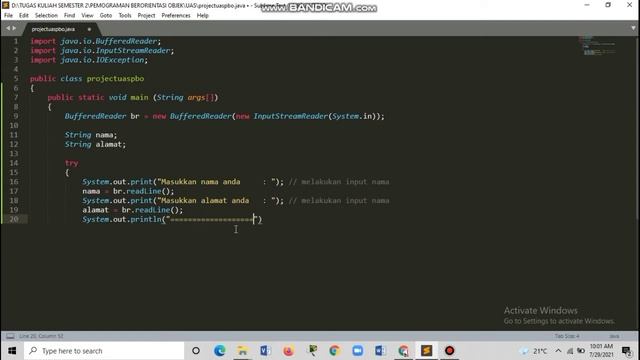This screenshot has height=360, width=640.
Task: Open Bandicam recorder taskbar icon
Action: (x=449, y=351)
